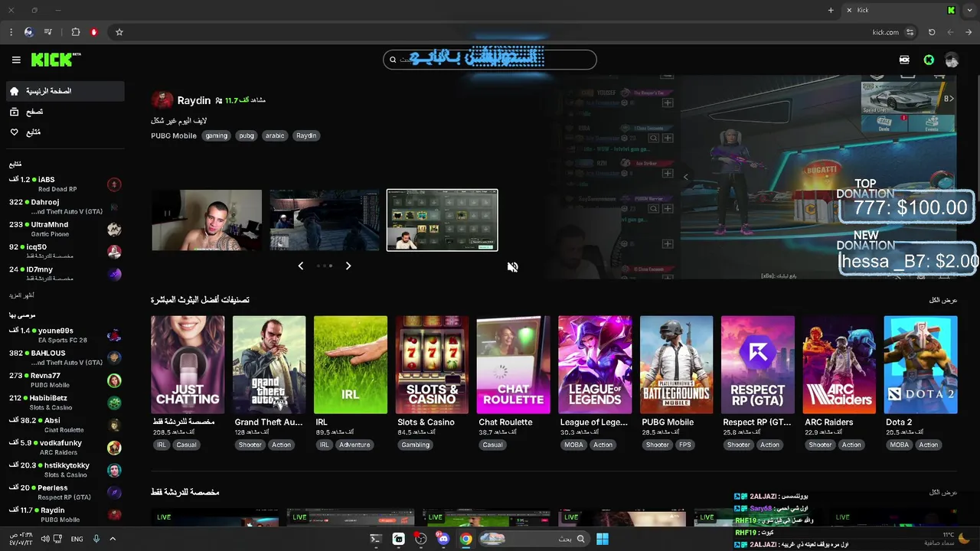Click the Gambling tag under Slots & Casino
The image size is (980, 551).
tap(416, 445)
